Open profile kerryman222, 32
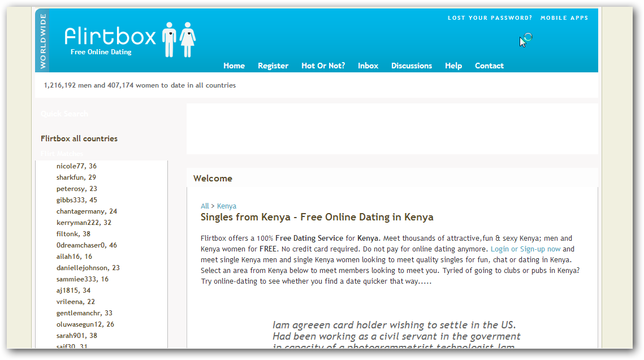644x360 pixels. 84,223
